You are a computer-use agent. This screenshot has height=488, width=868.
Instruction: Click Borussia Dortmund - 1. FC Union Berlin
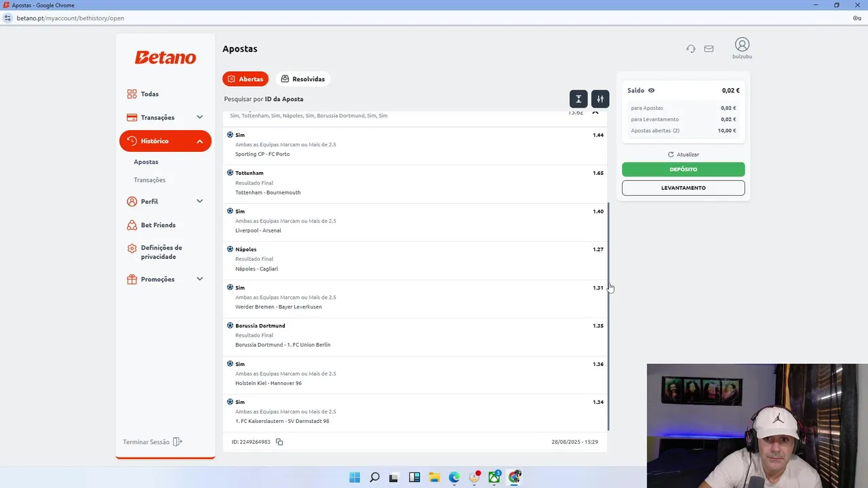(283, 345)
